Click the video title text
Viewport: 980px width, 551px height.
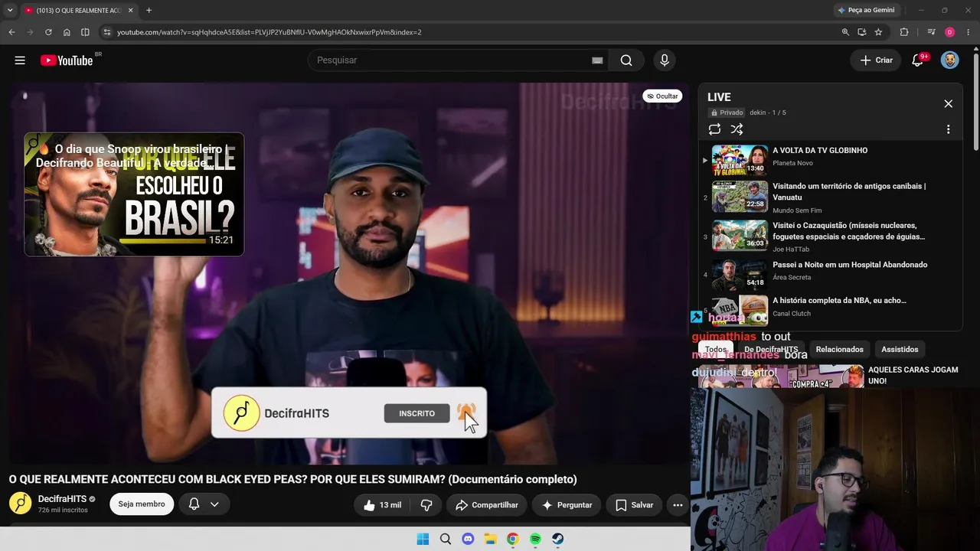click(292, 480)
